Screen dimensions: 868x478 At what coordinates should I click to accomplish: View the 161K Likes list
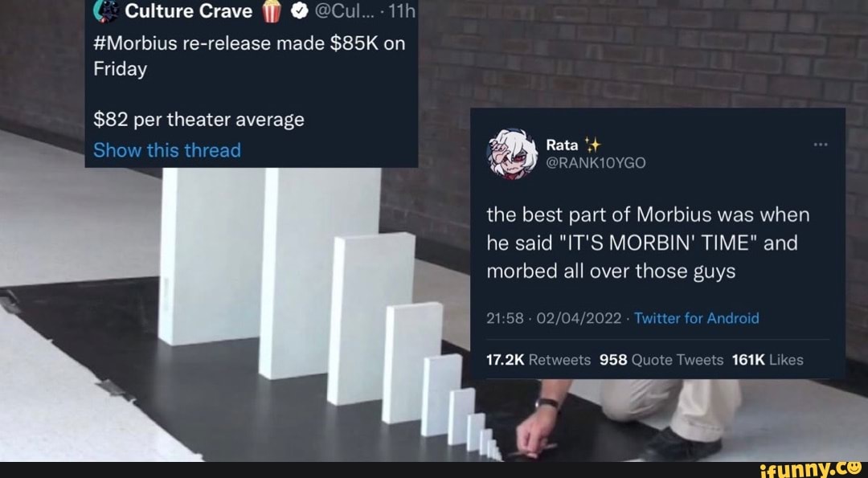tap(768, 360)
